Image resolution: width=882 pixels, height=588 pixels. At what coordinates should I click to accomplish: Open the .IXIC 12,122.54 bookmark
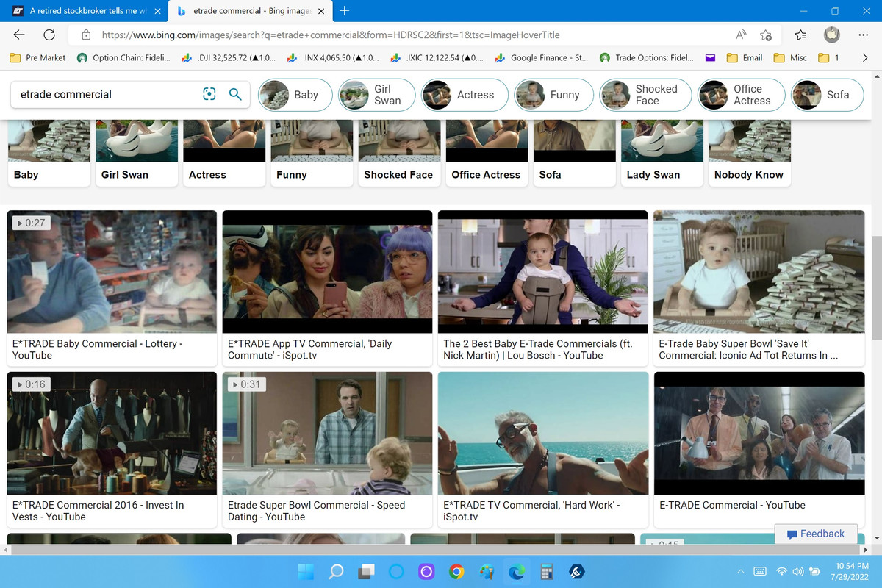[437, 57]
